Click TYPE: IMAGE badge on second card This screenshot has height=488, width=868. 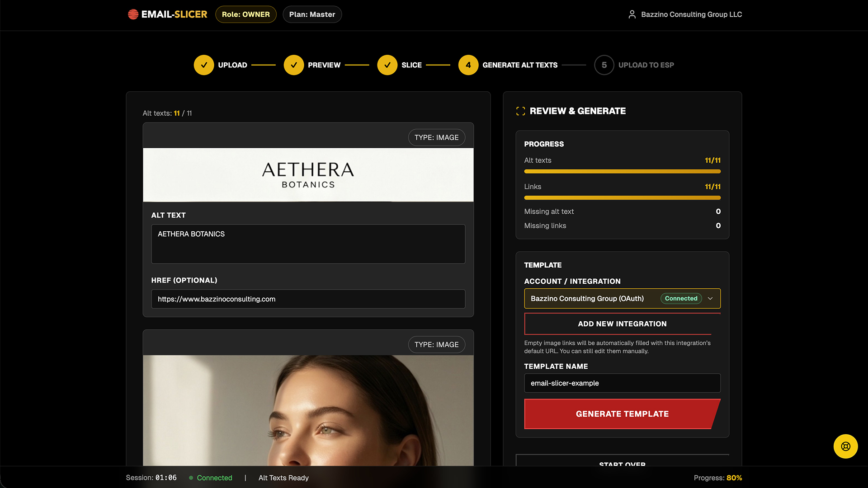(436, 345)
